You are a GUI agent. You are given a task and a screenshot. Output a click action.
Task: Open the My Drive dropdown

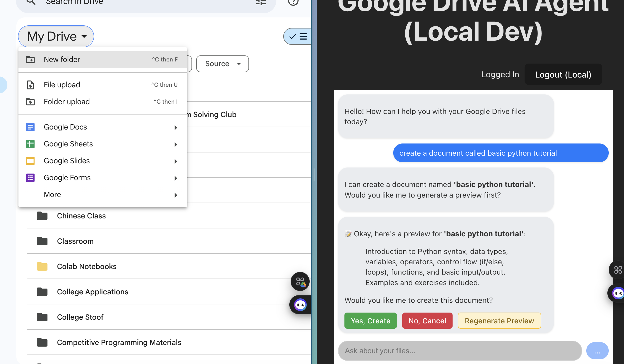[56, 36]
